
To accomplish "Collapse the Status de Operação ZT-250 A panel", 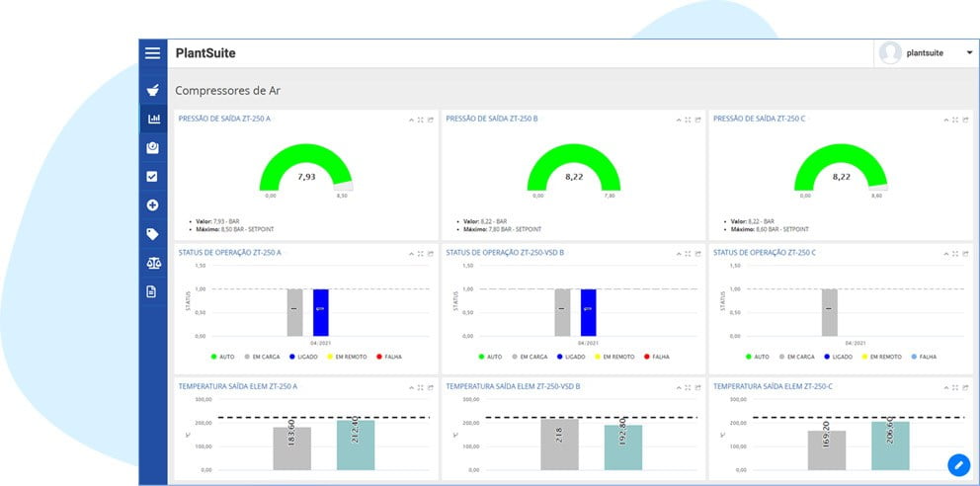I will tap(411, 254).
